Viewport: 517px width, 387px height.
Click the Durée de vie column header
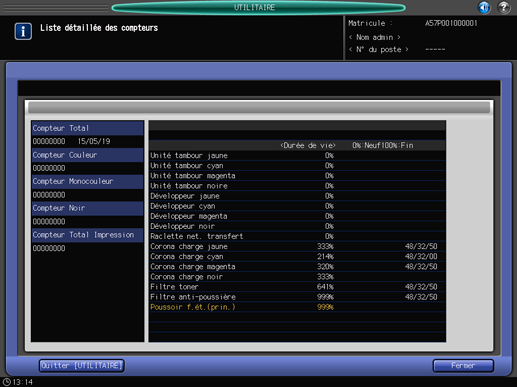coord(308,146)
